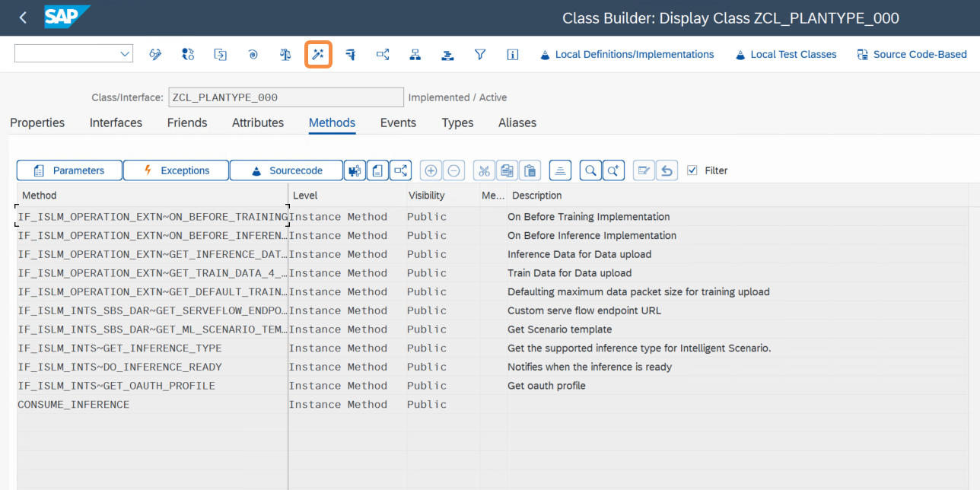Open the command field dropdown
Image resolution: width=980 pixels, height=490 pixels.
click(126, 54)
